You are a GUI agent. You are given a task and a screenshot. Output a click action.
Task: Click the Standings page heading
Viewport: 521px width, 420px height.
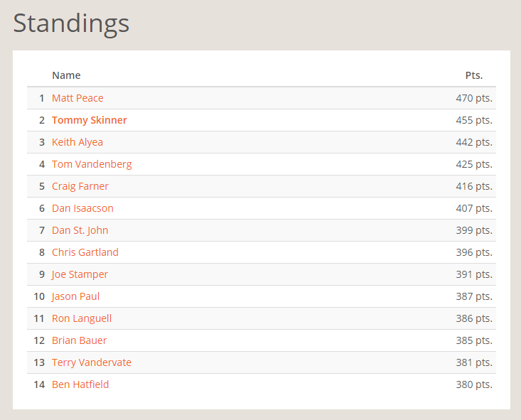pos(71,23)
